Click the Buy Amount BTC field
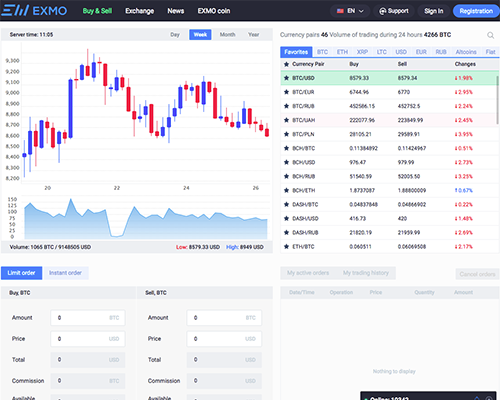 [x=88, y=318]
